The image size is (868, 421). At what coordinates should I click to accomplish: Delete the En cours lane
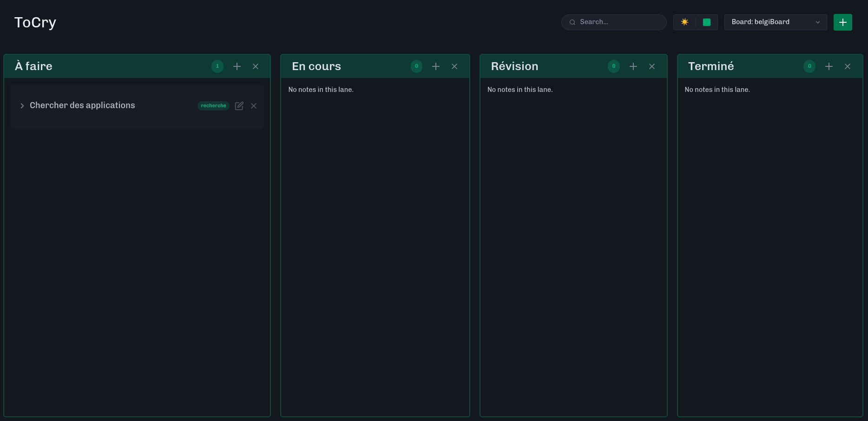click(x=454, y=66)
